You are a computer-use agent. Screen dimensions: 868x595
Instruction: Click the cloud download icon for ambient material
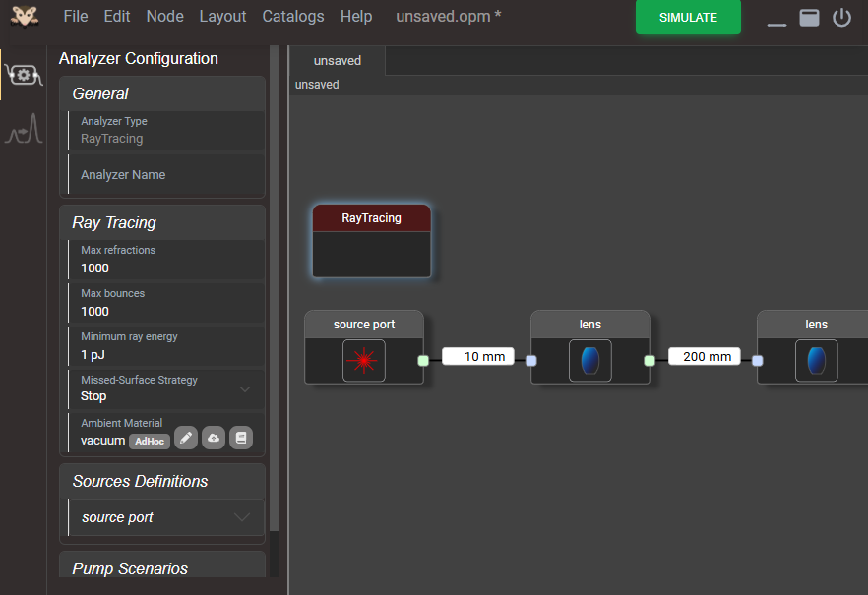click(214, 438)
